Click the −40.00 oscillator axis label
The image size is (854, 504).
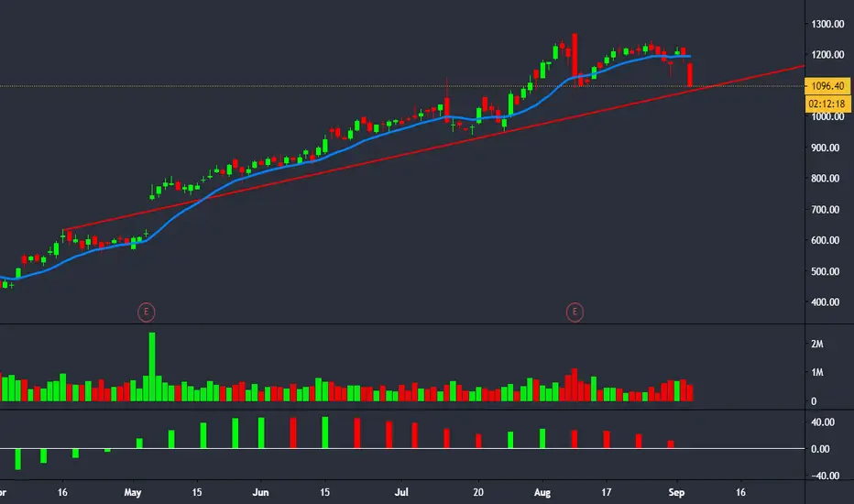pos(823,476)
